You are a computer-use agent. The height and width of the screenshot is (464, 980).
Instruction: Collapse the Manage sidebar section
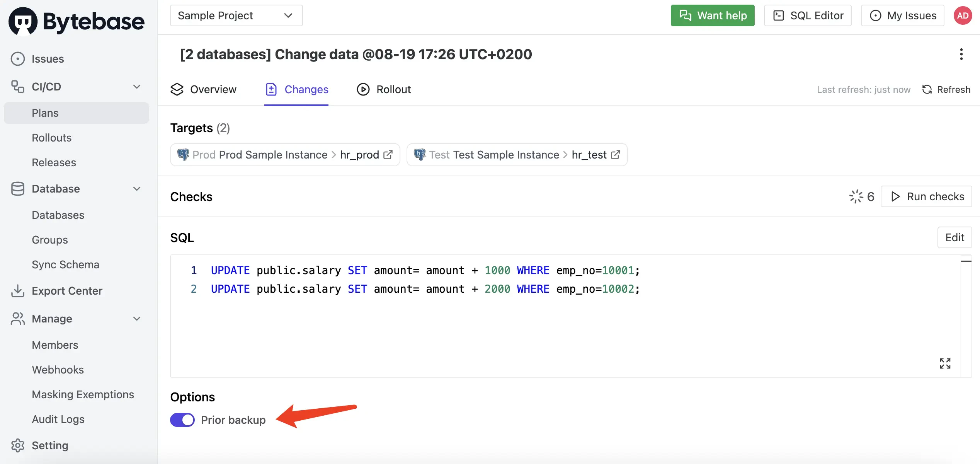click(x=137, y=319)
